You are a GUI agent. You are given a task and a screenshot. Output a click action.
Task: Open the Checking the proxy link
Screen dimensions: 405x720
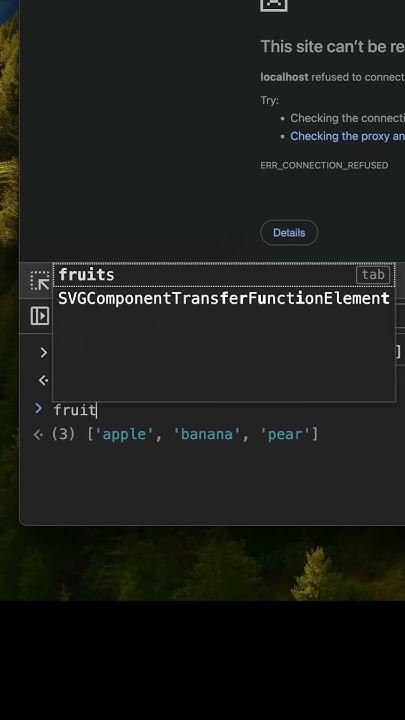tap(347, 136)
